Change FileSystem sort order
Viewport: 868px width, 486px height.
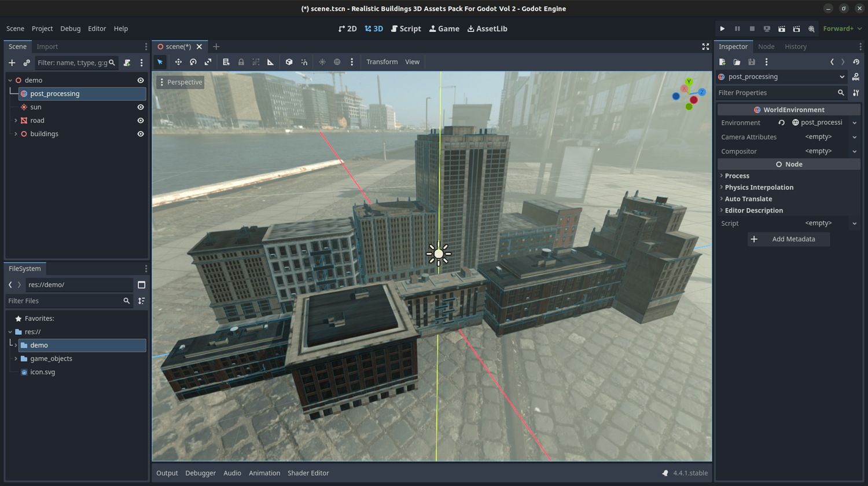click(x=141, y=301)
